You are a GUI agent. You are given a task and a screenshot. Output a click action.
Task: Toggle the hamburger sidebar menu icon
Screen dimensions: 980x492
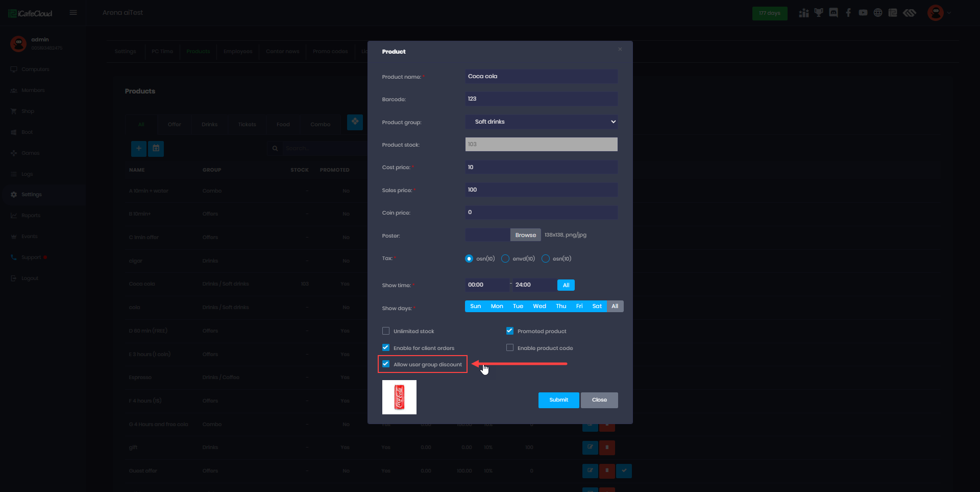pyautogui.click(x=73, y=13)
